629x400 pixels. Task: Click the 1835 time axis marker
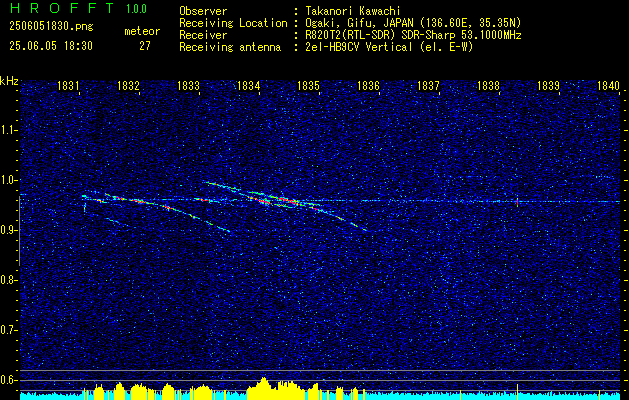(x=308, y=85)
